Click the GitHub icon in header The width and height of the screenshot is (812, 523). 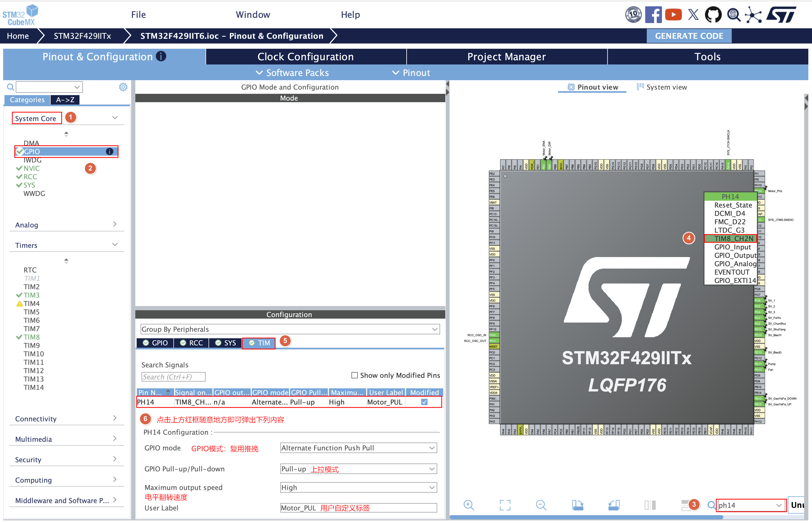click(713, 15)
